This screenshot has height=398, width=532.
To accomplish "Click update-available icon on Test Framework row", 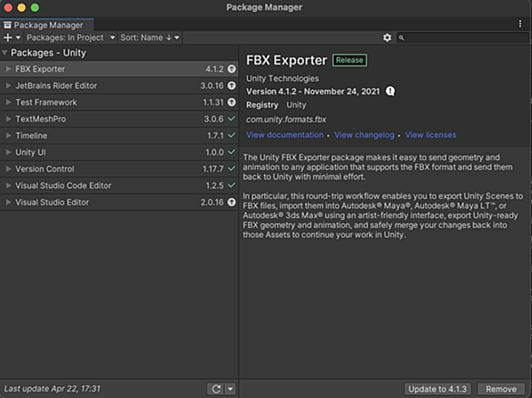I will (232, 102).
